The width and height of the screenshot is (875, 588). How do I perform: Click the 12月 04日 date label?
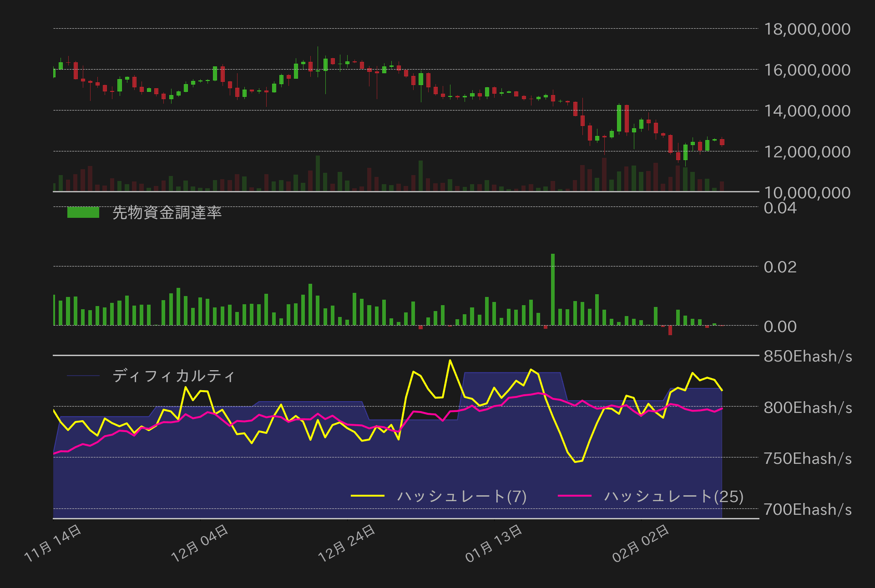coord(200,543)
